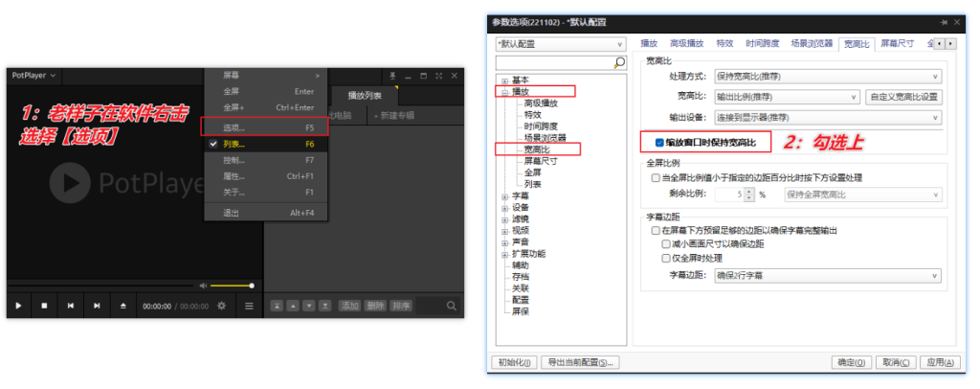Select 关于... F1 menu entry
This screenshot has height=389, width=980.
[266, 192]
